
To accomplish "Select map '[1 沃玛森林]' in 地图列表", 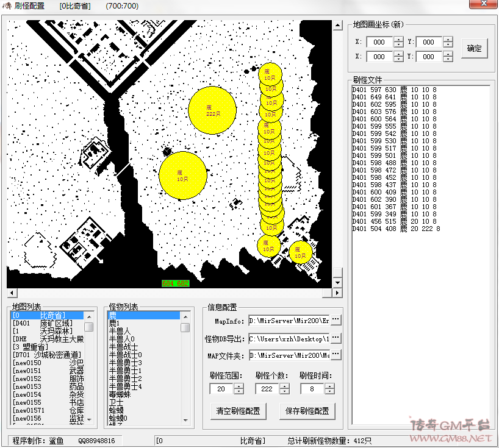I will (47, 331).
